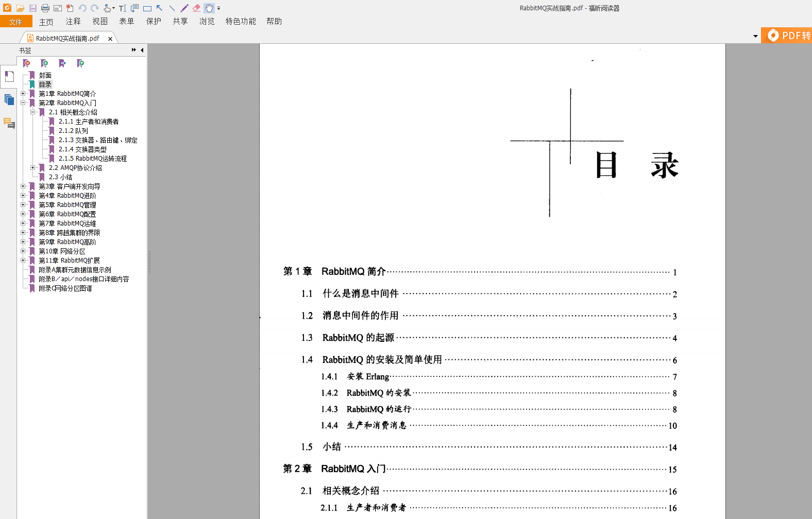
Task: Select the hand pan tool
Action: (209, 8)
